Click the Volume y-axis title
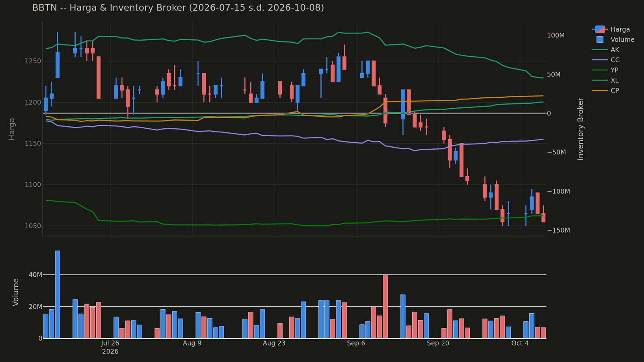644x362 pixels. [x=16, y=292]
